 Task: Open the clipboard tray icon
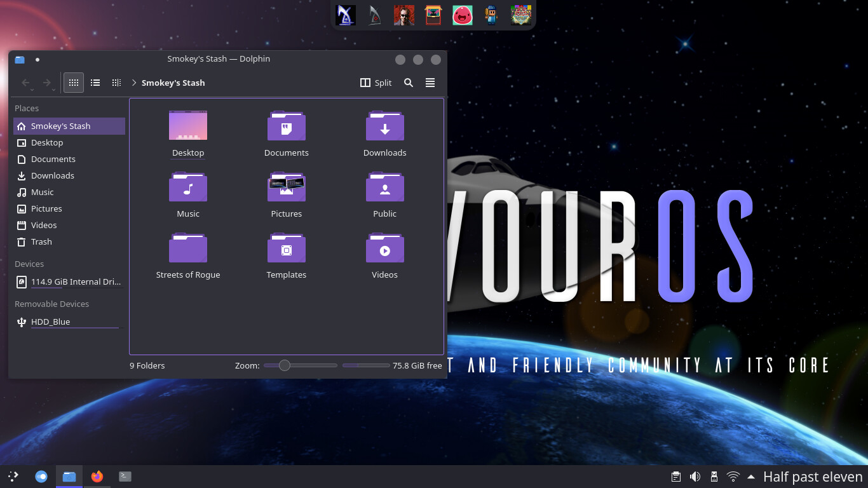click(x=676, y=477)
